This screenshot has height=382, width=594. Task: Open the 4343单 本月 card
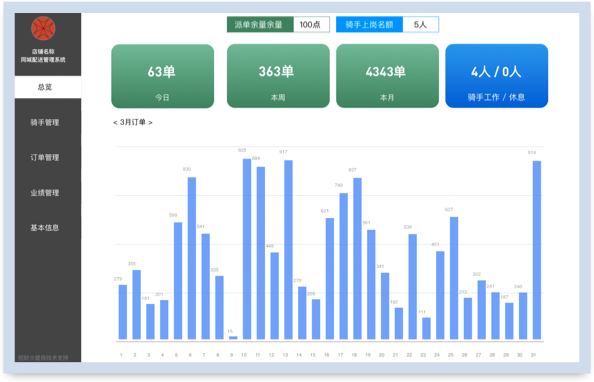[387, 76]
